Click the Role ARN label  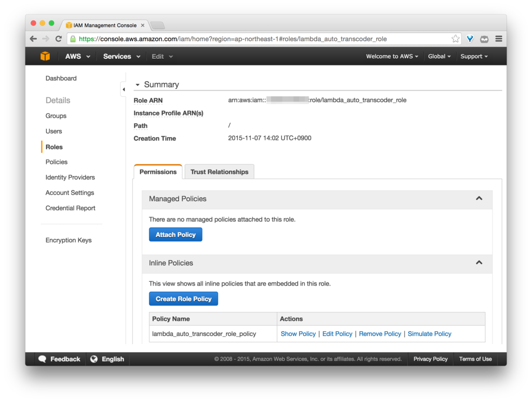coord(148,100)
